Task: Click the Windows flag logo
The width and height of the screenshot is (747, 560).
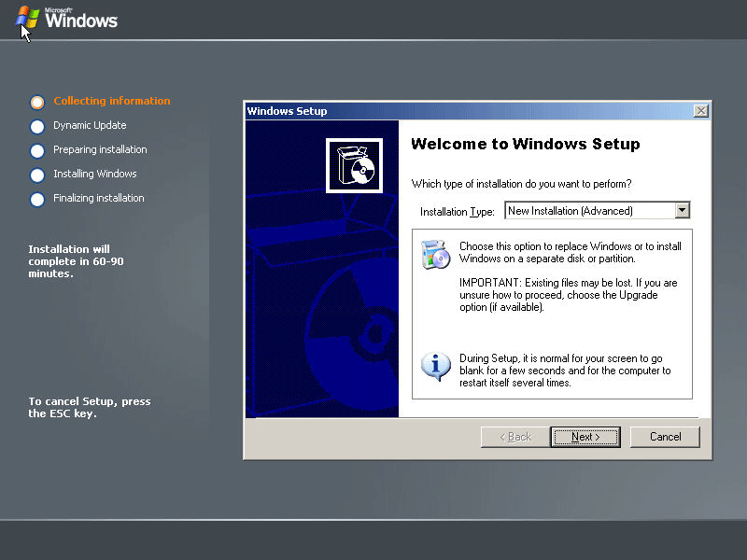Action: click(27, 17)
